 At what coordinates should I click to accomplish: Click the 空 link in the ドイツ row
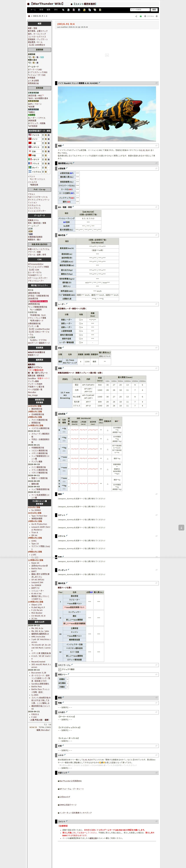43,139
